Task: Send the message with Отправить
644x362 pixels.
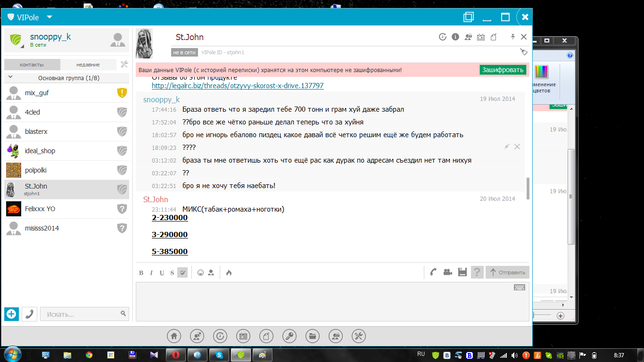Action: coord(507,272)
